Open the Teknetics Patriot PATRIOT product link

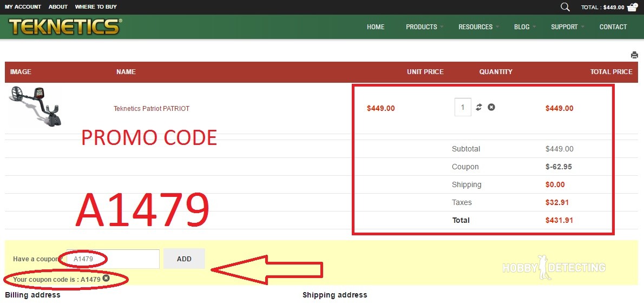point(152,109)
